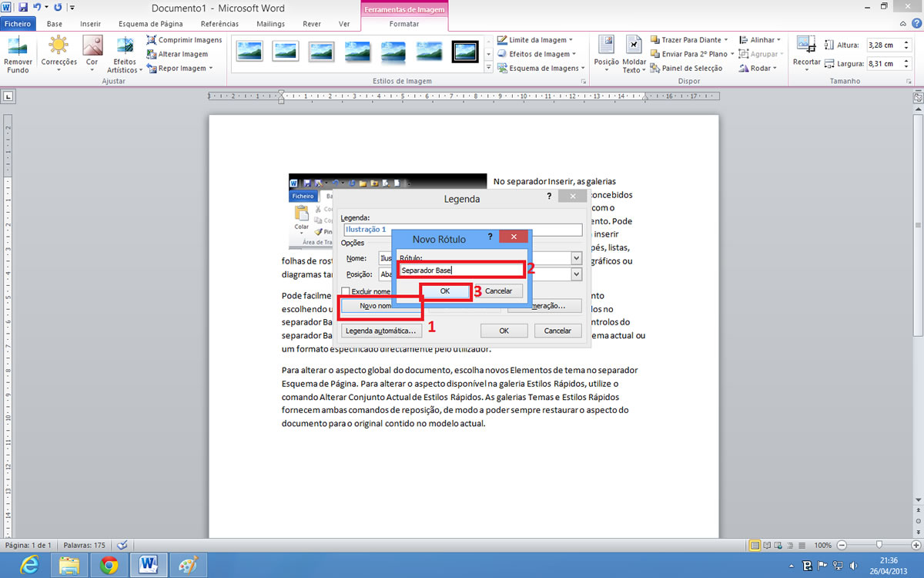This screenshot has width=924, height=578.
Task: Switch to Outline view
Action: tap(789, 545)
